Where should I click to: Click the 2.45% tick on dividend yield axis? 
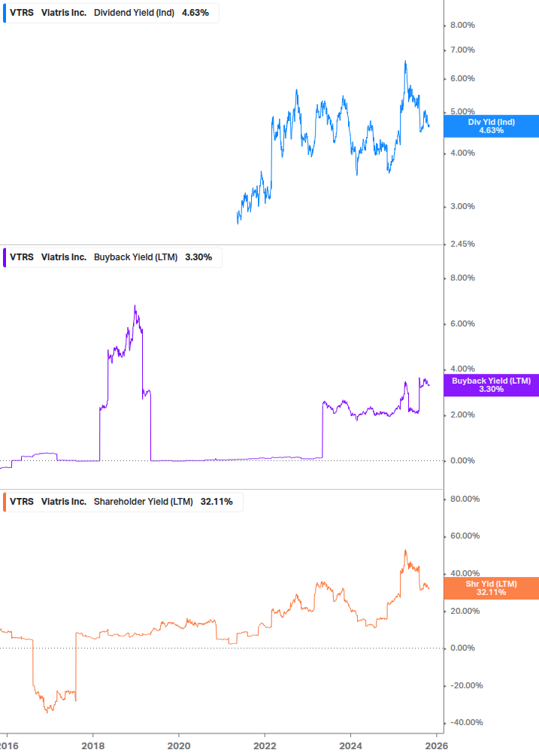coord(462,244)
